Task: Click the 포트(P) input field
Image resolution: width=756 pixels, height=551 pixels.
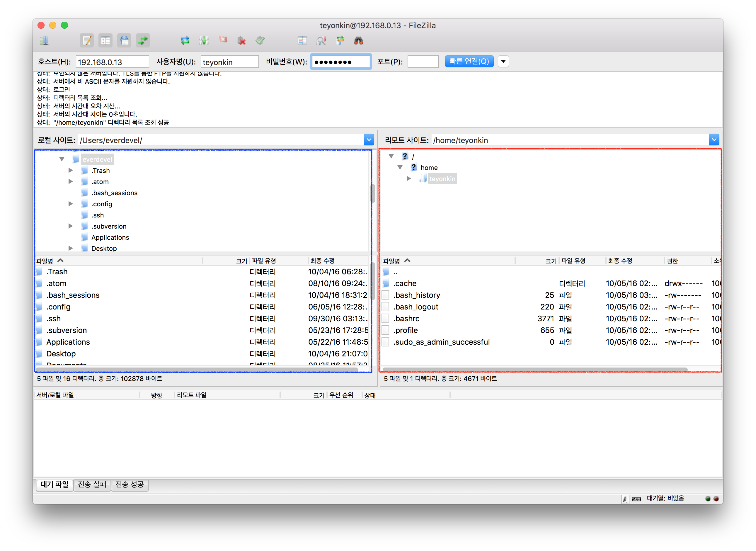Action: [x=423, y=62]
